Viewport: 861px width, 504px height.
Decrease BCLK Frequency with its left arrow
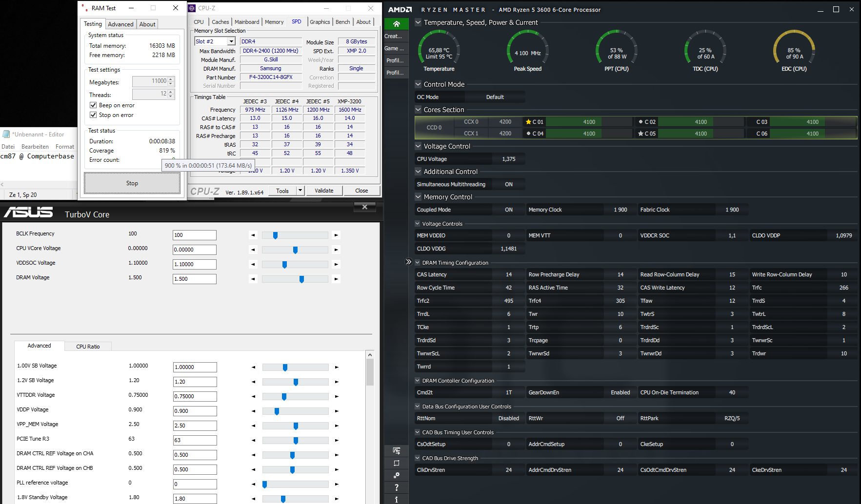[253, 235]
